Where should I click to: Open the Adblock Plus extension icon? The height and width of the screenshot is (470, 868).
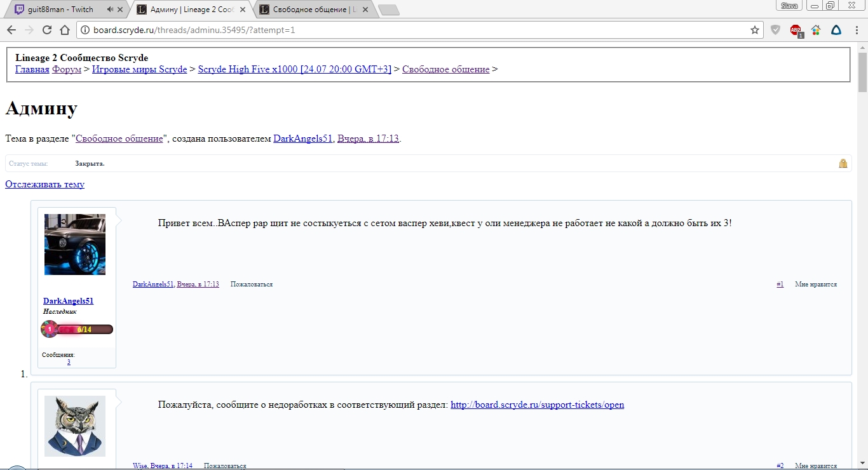pos(796,30)
